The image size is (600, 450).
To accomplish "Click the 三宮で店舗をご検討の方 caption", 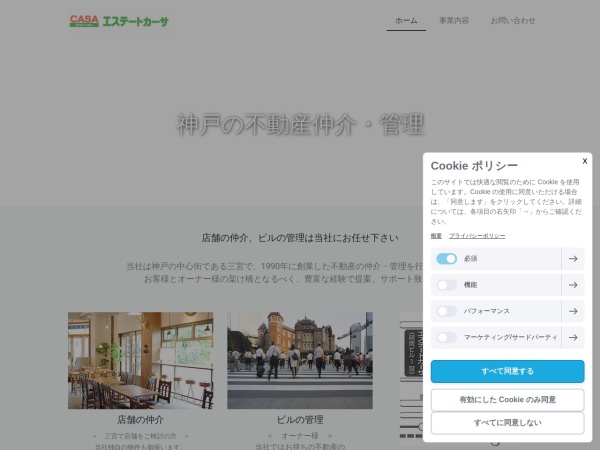I will pos(140,436).
